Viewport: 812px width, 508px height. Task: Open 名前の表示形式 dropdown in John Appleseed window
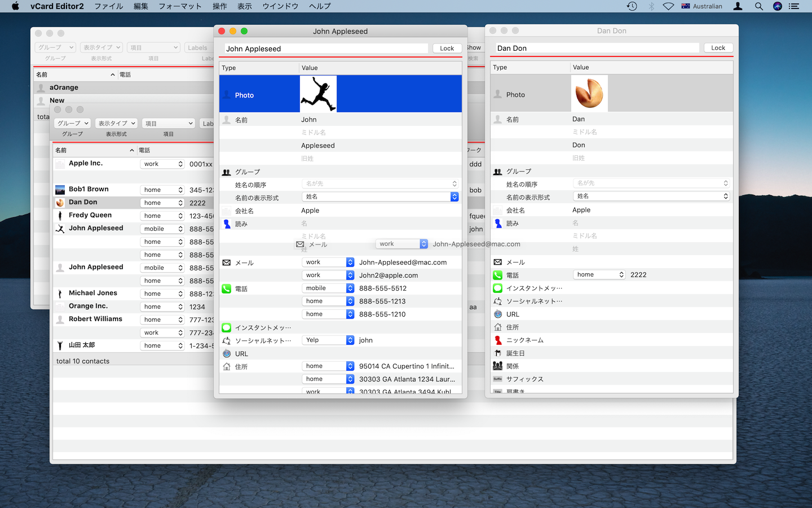pyautogui.click(x=381, y=196)
